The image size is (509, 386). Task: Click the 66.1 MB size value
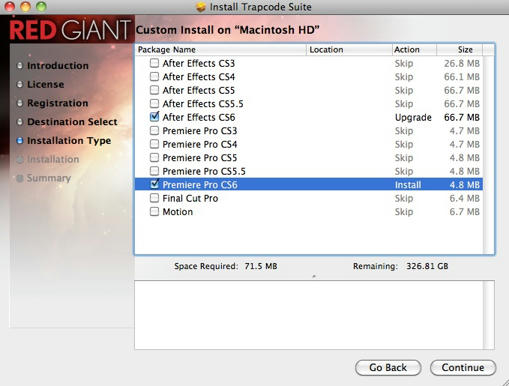pos(462,77)
